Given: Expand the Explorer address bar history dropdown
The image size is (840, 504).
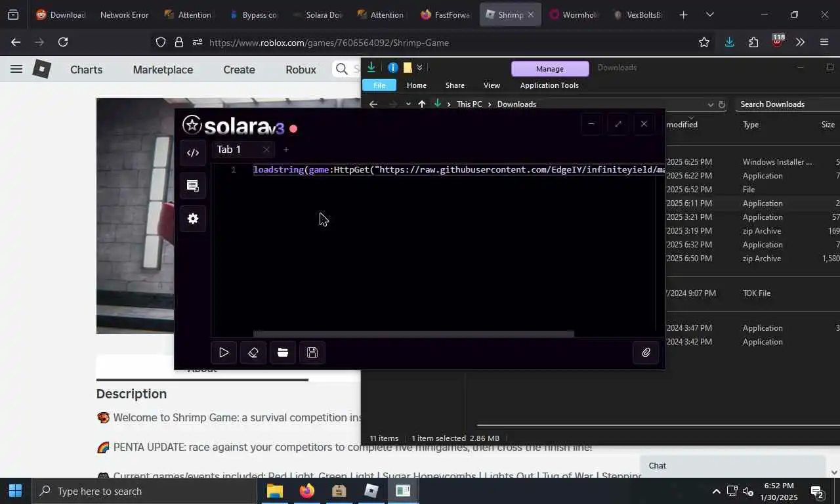Looking at the screenshot, I should pos(710,104).
